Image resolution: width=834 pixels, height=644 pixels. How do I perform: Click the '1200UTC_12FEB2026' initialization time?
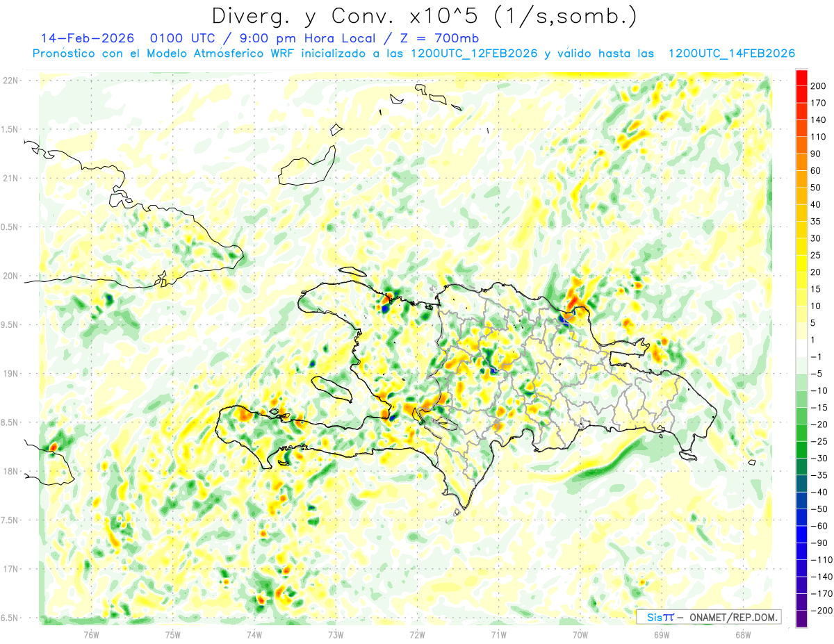tap(474, 53)
